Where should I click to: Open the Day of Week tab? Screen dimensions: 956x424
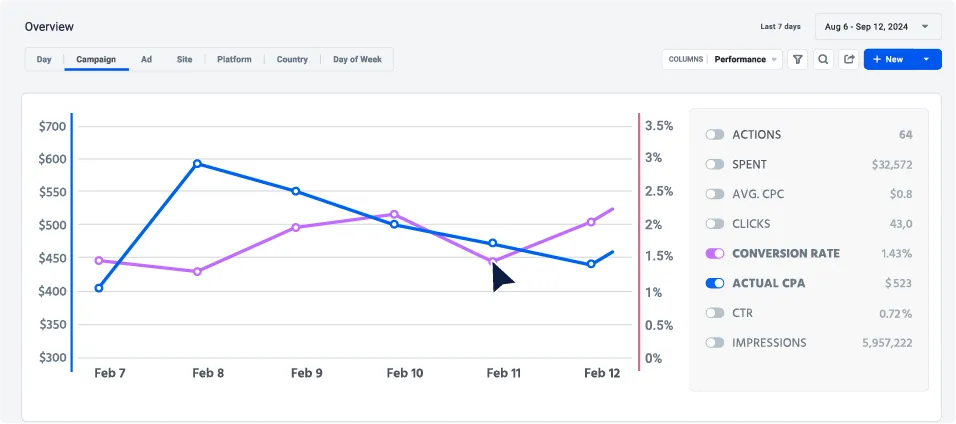[x=357, y=59]
